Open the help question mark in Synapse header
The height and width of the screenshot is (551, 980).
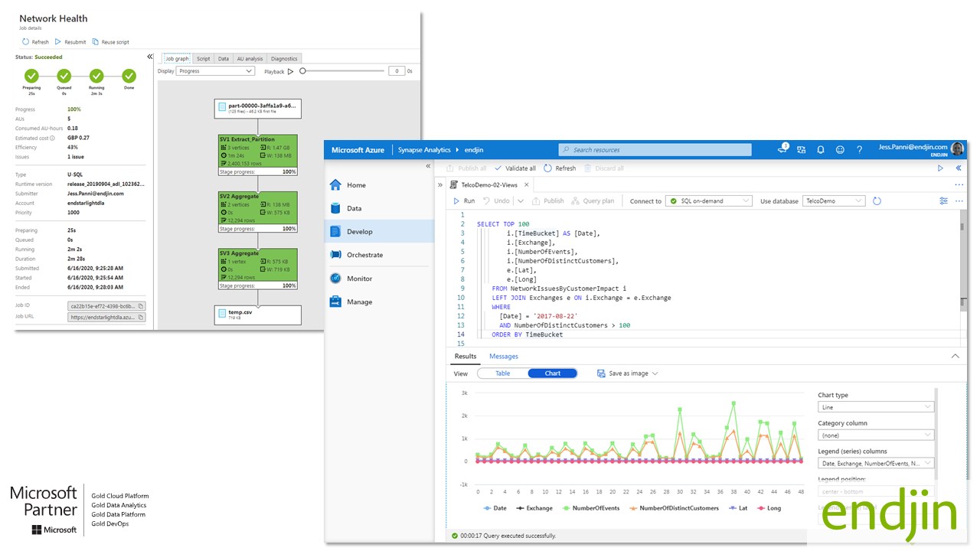tap(859, 150)
